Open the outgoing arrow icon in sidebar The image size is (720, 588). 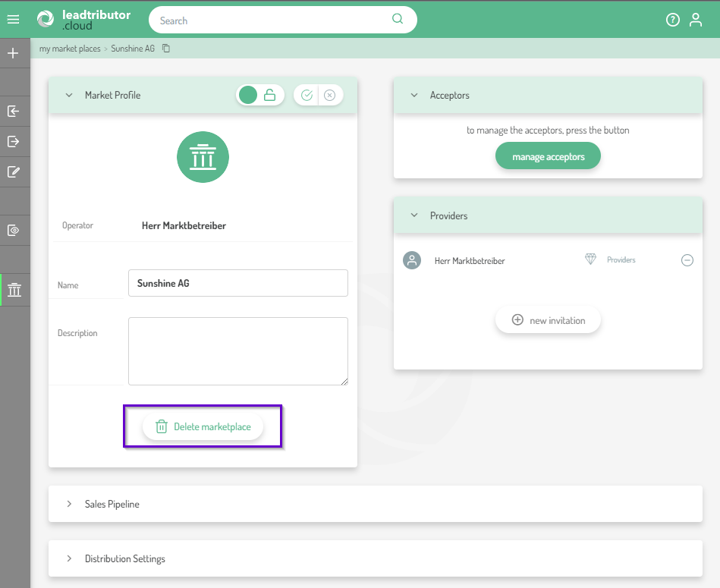[13, 141]
